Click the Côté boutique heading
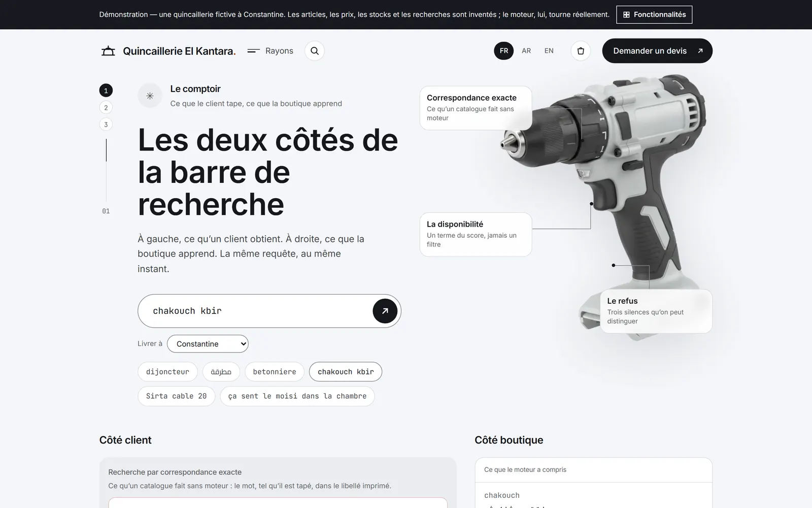812x508 pixels. 509,440
